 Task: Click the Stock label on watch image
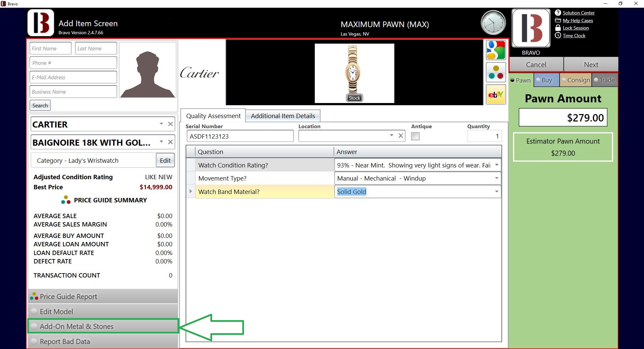354,98
